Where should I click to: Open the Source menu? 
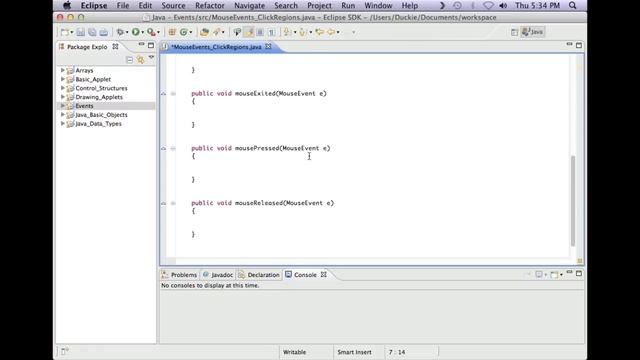click(173, 6)
